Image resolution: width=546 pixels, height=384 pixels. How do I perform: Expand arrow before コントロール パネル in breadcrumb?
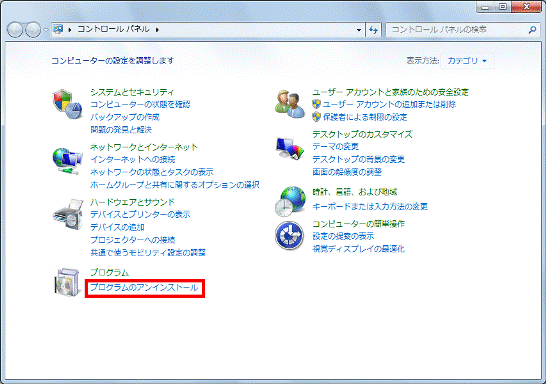(x=70, y=30)
